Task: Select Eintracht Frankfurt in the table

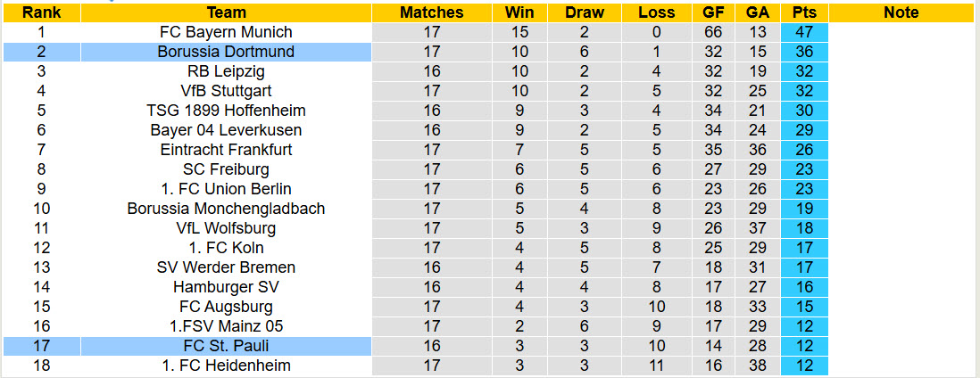Action: pos(226,150)
